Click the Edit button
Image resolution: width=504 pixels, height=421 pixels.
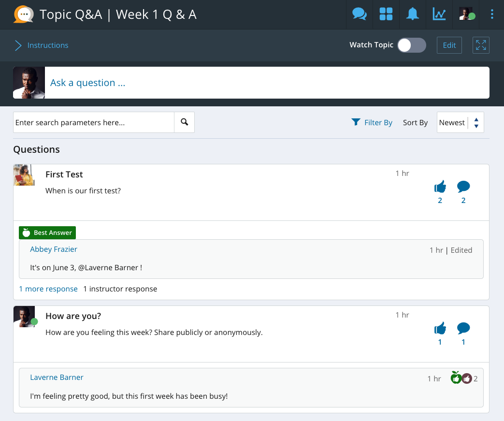pos(449,45)
